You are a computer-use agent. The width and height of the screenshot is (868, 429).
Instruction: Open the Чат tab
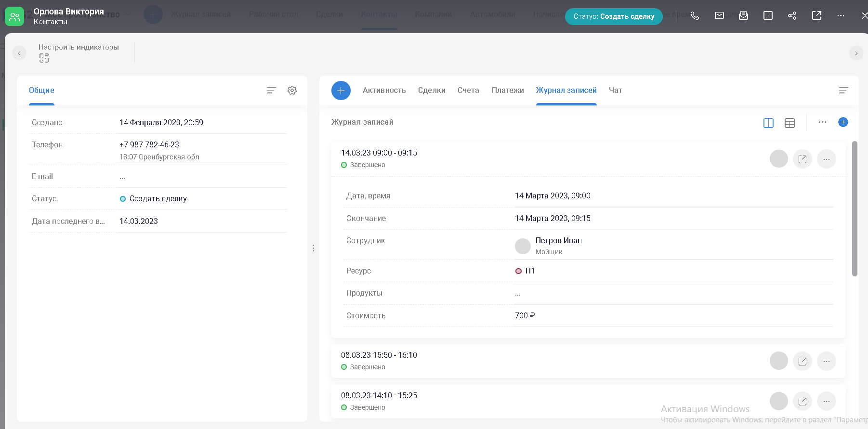click(x=615, y=91)
